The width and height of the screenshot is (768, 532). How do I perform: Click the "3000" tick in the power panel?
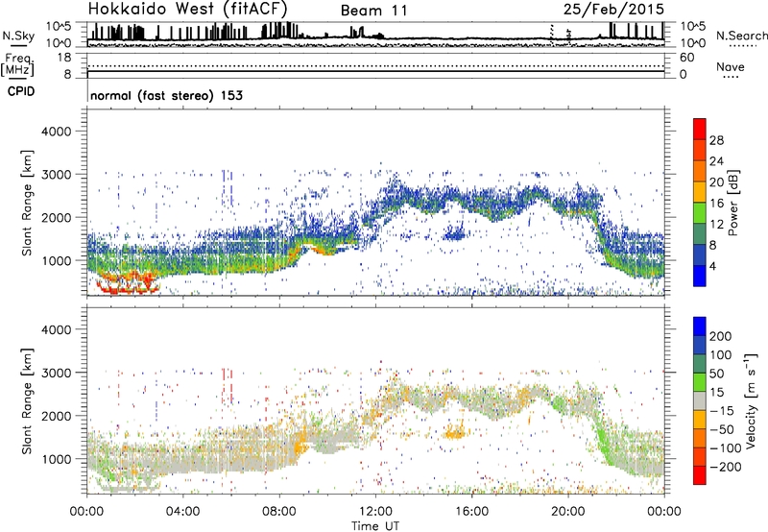click(x=56, y=175)
